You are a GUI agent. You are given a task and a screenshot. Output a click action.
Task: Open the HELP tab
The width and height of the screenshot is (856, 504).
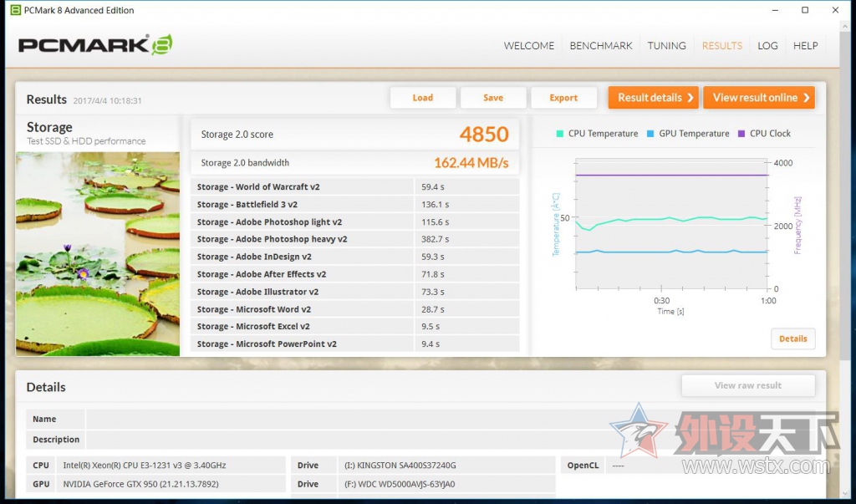pyautogui.click(x=805, y=46)
